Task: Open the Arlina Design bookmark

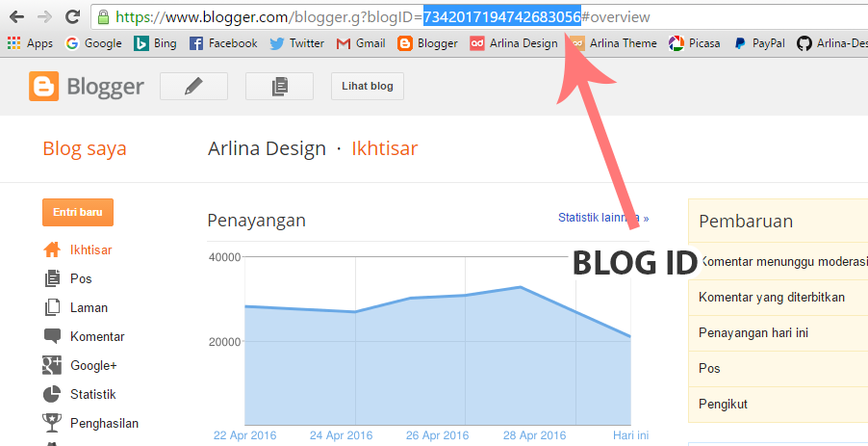Action: 514,43
